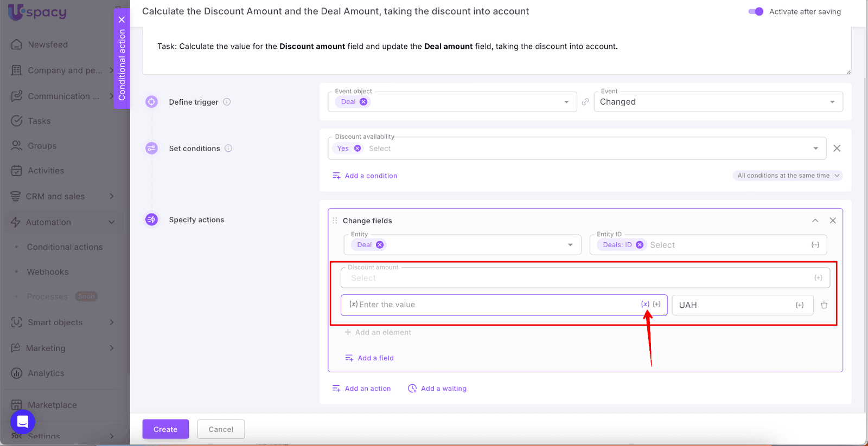Click the chat support bubble icon
Viewport: 868px width, 446px height.
[23, 421]
